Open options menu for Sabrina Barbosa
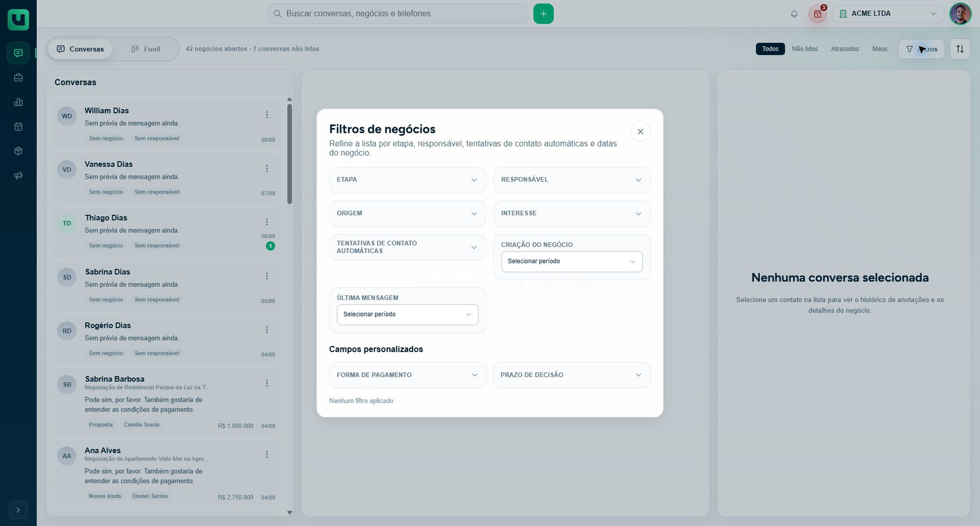Screen dimensions: 980x526 (267, 383)
